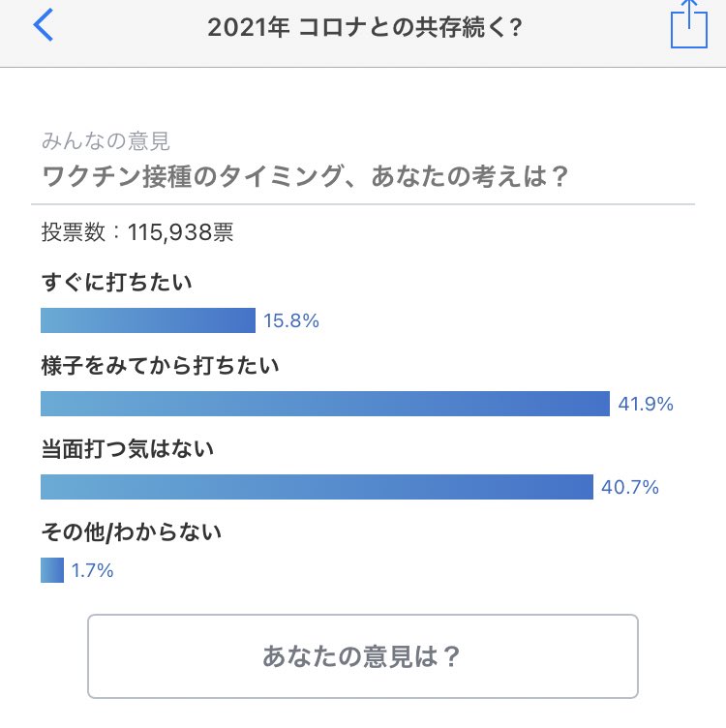Tap the 1.7% percentage label

coord(92,570)
